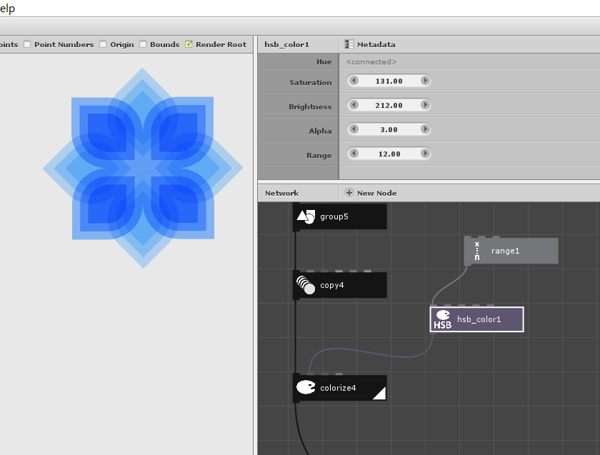Click the blue flower shape in viewer
This screenshot has height=455, width=600.
(x=143, y=168)
